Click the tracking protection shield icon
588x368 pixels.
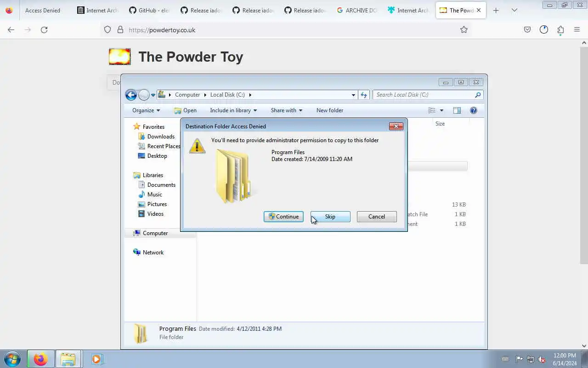coord(107,29)
